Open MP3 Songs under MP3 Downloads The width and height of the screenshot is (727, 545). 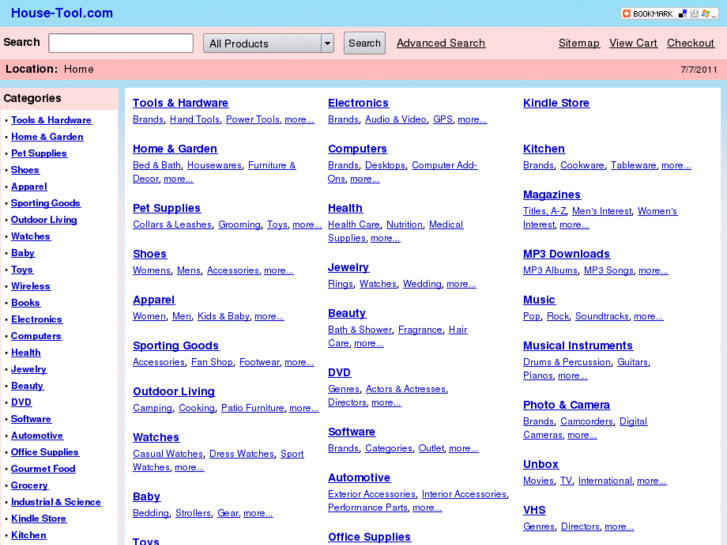609,271
